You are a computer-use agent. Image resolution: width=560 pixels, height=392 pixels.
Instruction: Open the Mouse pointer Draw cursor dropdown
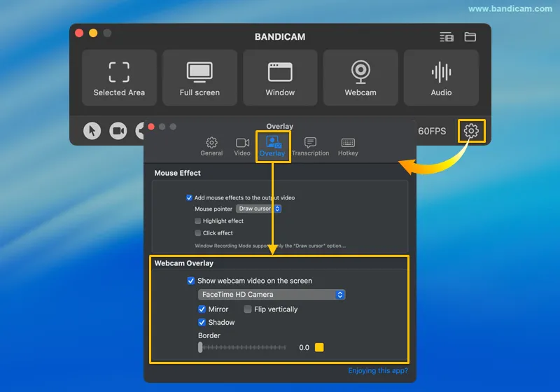tap(258, 209)
